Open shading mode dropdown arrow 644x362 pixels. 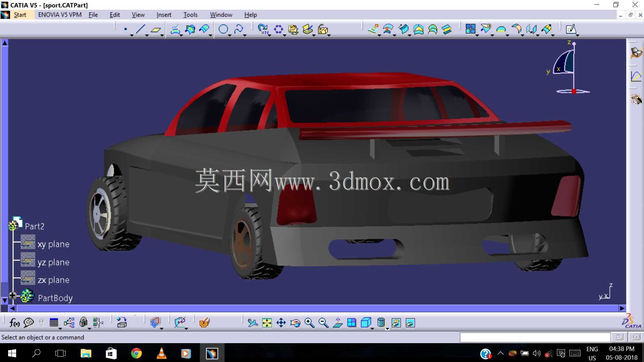click(x=387, y=329)
